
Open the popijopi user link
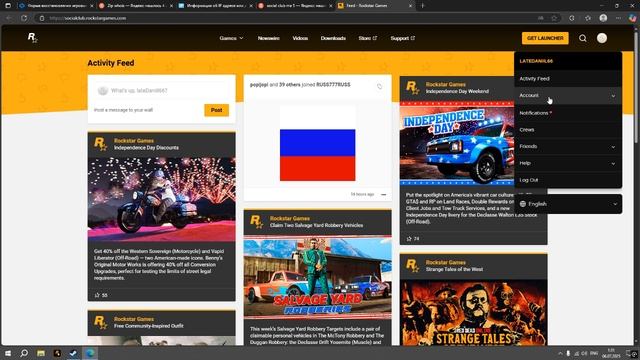coord(259,84)
